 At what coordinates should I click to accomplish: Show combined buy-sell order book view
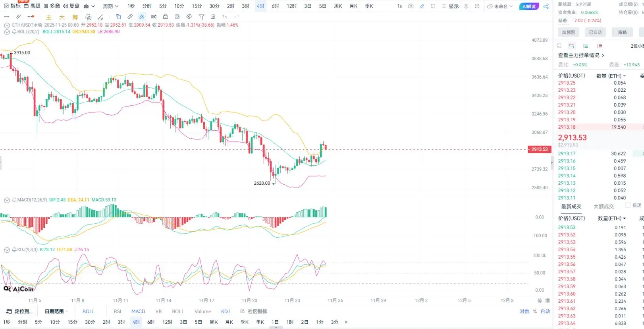coord(571,46)
